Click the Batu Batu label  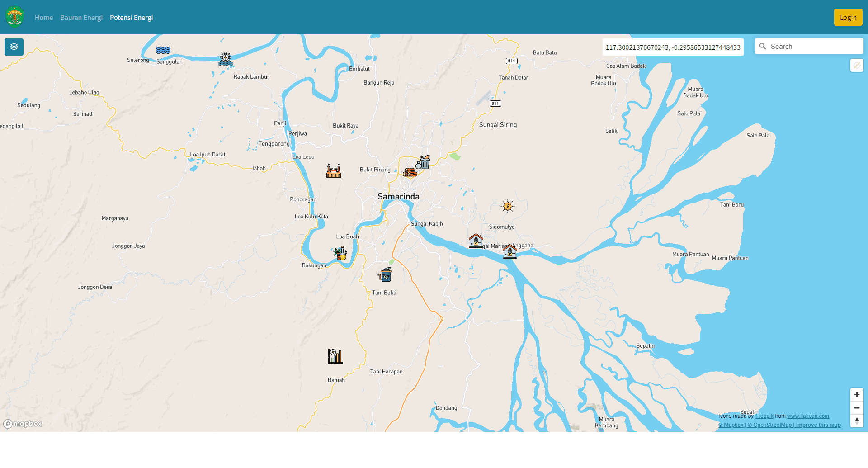545,52
